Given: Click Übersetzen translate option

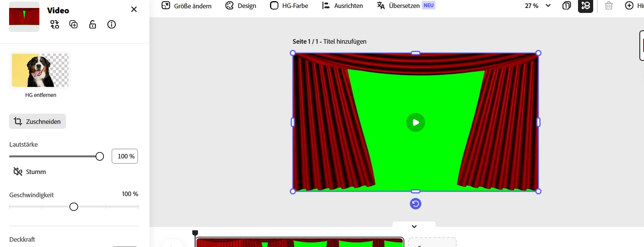Looking at the screenshot, I should [x=398, y=6].
